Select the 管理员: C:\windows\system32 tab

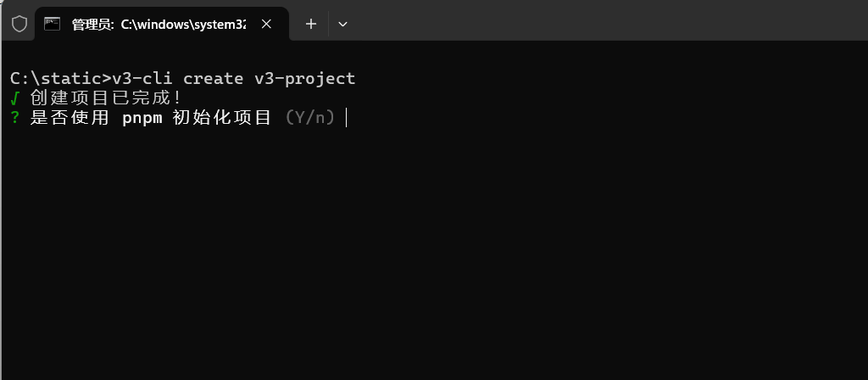tap(162, 24)
